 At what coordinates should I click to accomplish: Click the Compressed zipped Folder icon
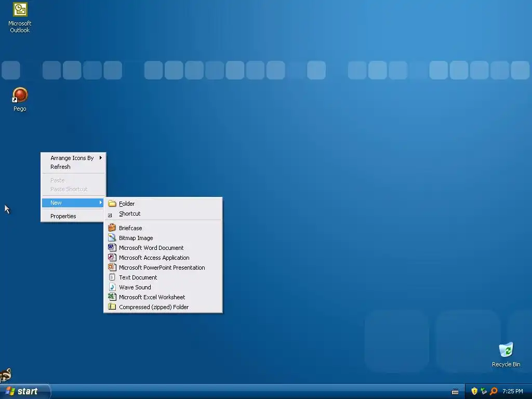[x=112, y=307]
